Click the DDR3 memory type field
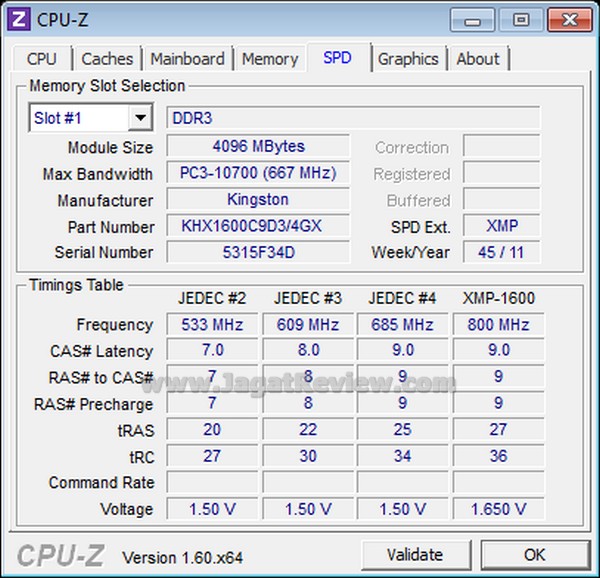The width and height of the screenshot is (600, 578). click(353, 117)
